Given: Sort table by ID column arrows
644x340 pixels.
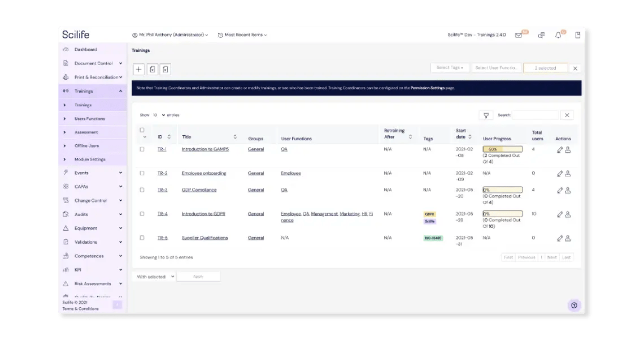Looking at the screenshot, I should click(169, 137).
